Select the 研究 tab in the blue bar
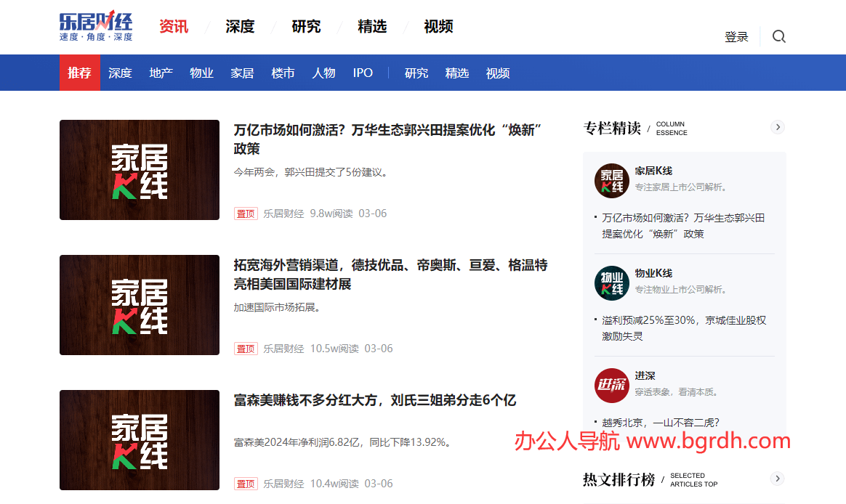The height and width of the screenshot is (504, 846). (x=416, y=73)
